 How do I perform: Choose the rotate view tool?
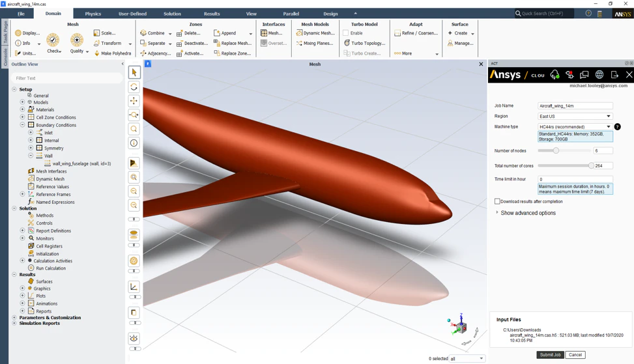(x=134, y=87)
